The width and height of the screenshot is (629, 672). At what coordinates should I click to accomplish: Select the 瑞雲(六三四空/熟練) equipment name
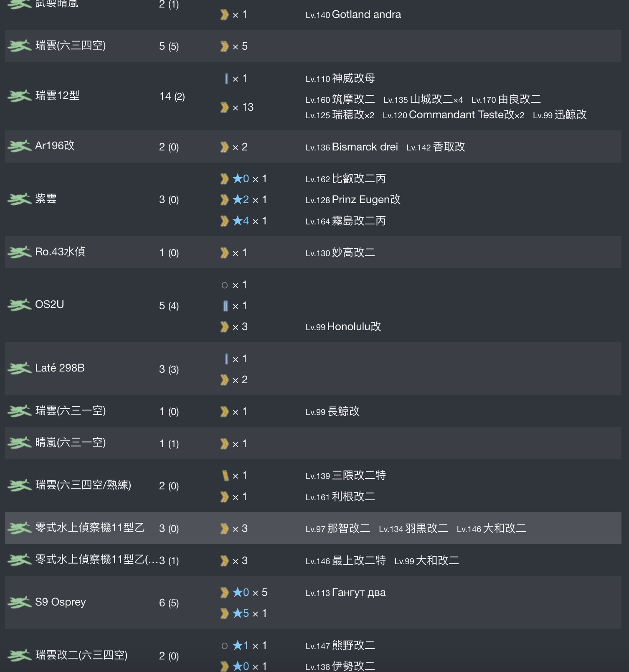(x=83, y=485)
